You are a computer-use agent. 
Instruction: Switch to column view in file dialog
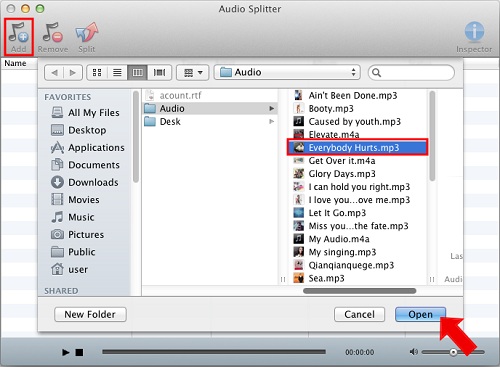click(137, 72)
